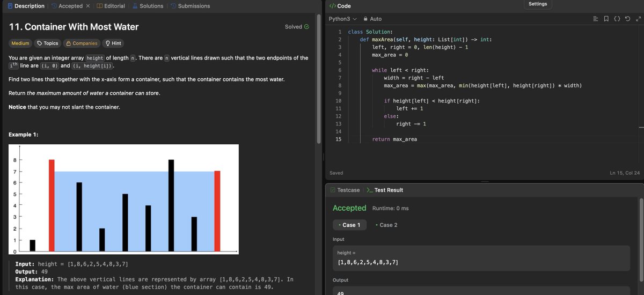Go to the Solutions tab
Image resolution: width=644 pixels, height=295 pixels.
[x=147, y=6]
